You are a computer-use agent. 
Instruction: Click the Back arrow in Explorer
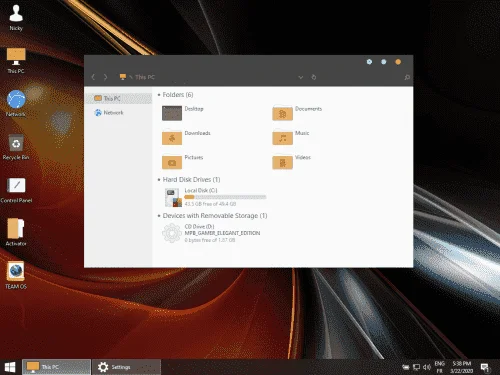93,77
